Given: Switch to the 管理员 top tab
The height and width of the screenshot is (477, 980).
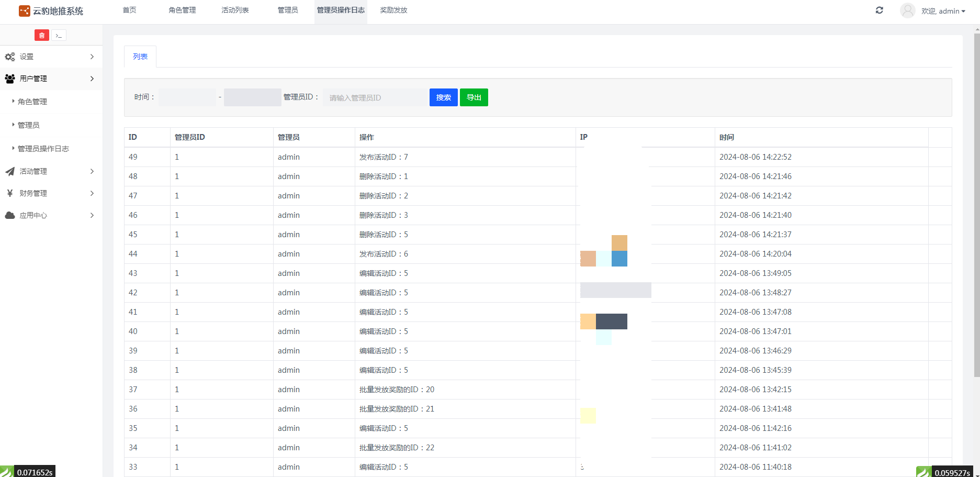Looking at the screenshot, I should click(288, 10).
